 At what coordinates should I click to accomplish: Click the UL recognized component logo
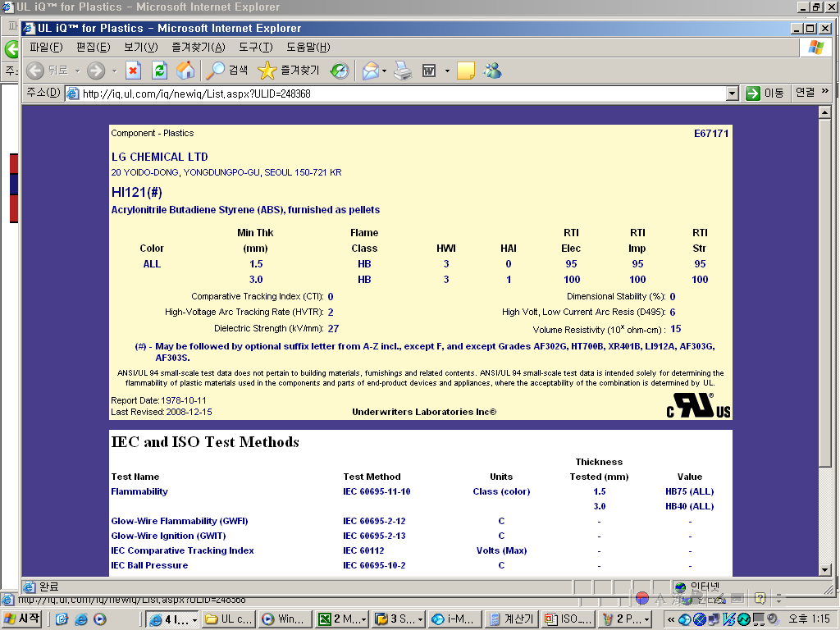[699, 405]
